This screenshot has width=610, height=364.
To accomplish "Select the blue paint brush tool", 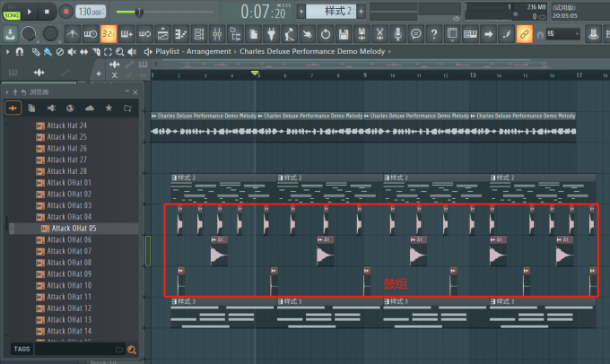I will tap(48, 52).
